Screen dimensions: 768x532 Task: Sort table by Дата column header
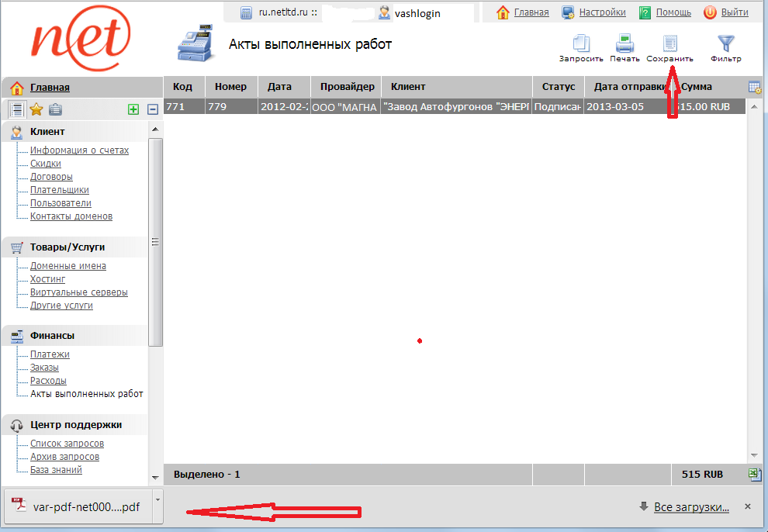click(278, 87)
